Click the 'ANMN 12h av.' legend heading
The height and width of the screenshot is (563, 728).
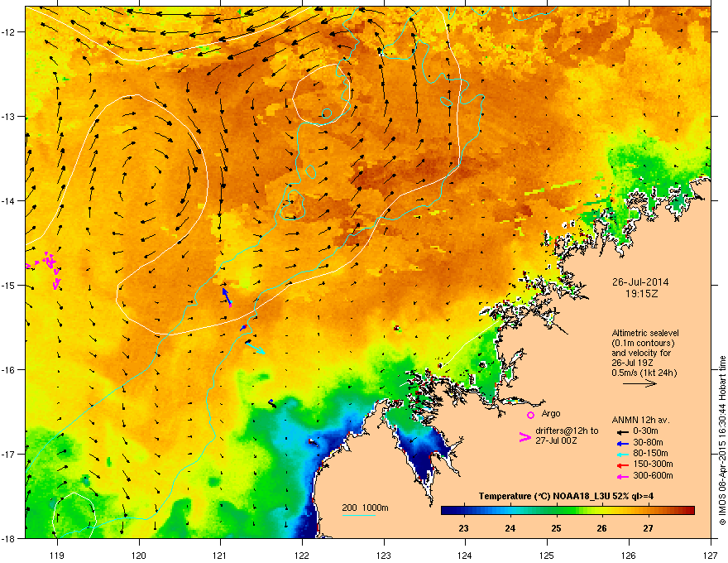[640, 420]
